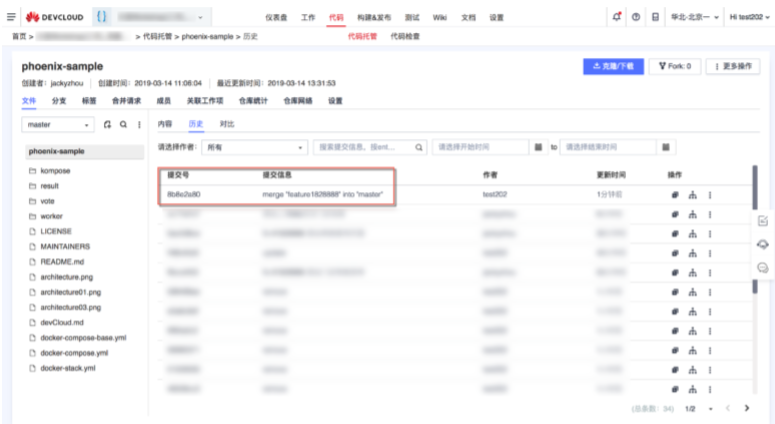Open commit 8b8e2a80 link

click(x=183, y=194)
